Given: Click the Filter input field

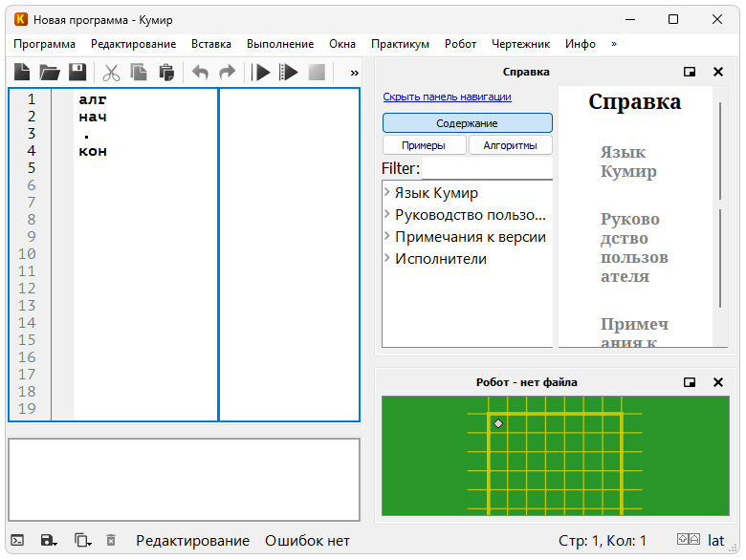Looking at the screenshot, I should [x=487, y=169].
